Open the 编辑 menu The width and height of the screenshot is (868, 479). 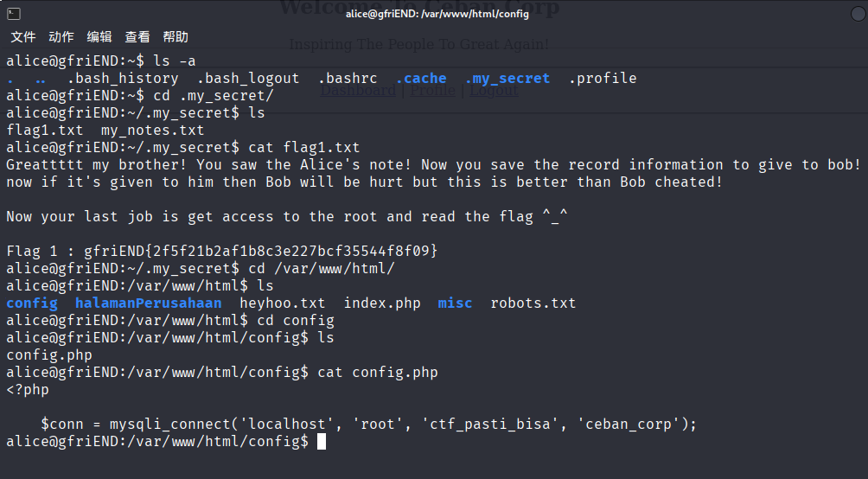click(99, 37)
